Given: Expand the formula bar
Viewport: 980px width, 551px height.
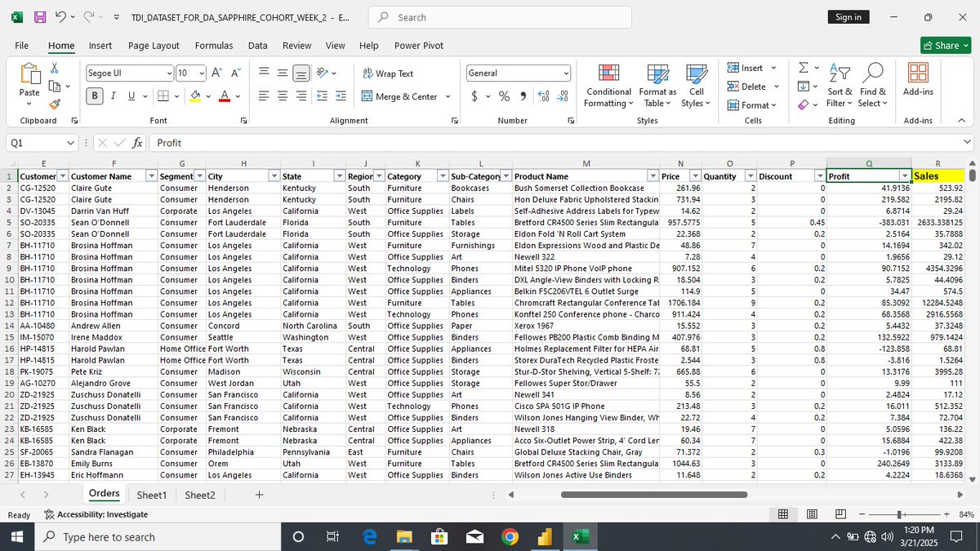Looking at the screenshot, I should [x=968, y=143].
